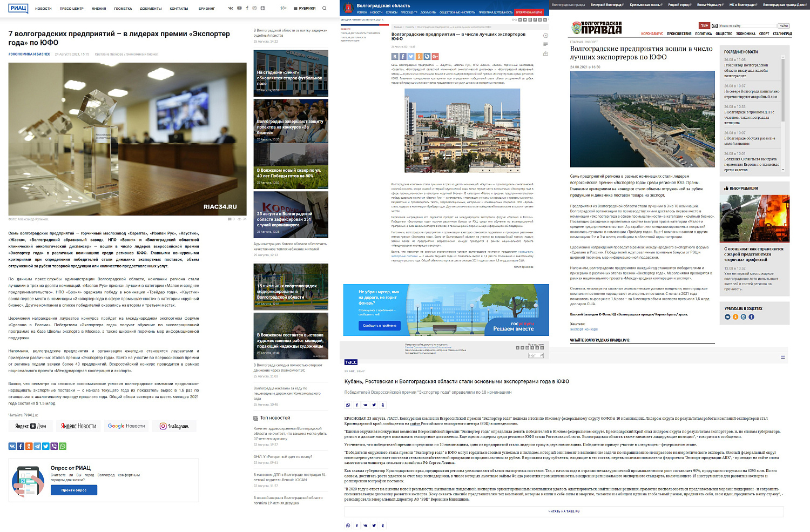The image size is (810, 532).
Task: Open the «Зенит» stadium news thumbnail
Action: point(291,73)
